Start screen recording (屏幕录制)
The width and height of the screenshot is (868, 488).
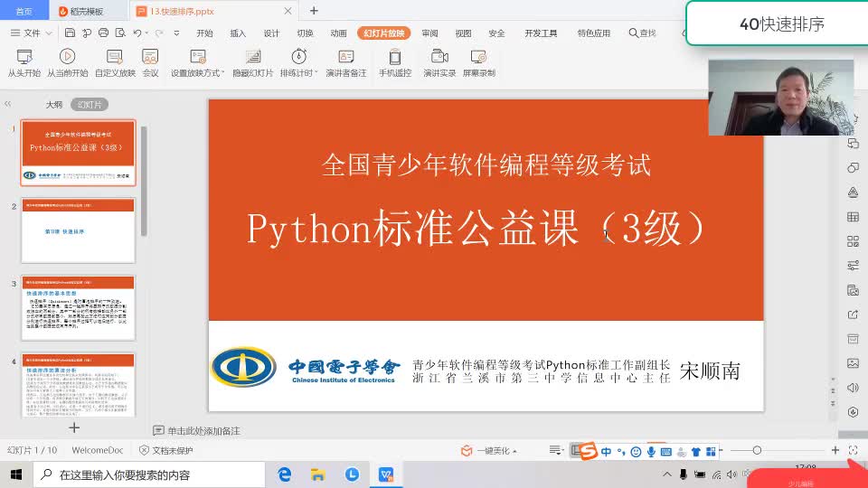tap(479, 63)
